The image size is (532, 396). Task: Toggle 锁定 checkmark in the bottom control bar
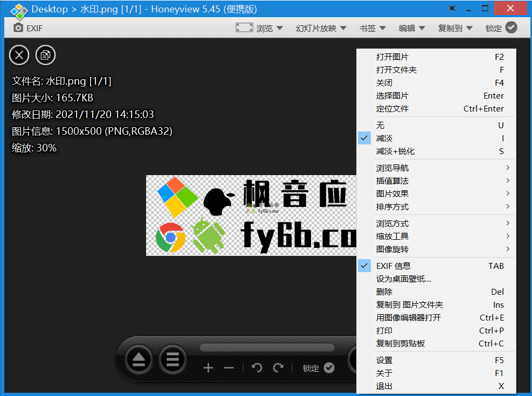tap(329, 368)
